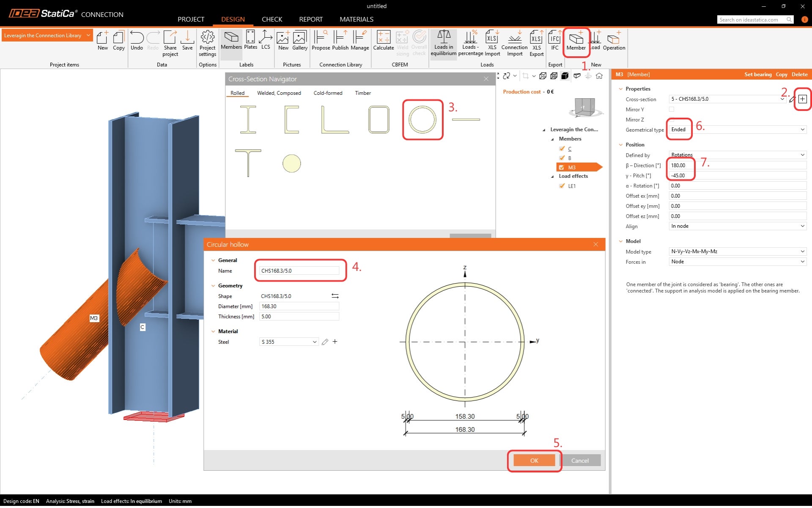Collapse the Position section in properties
Screen dimensions: 812x508
click(621, 145)
